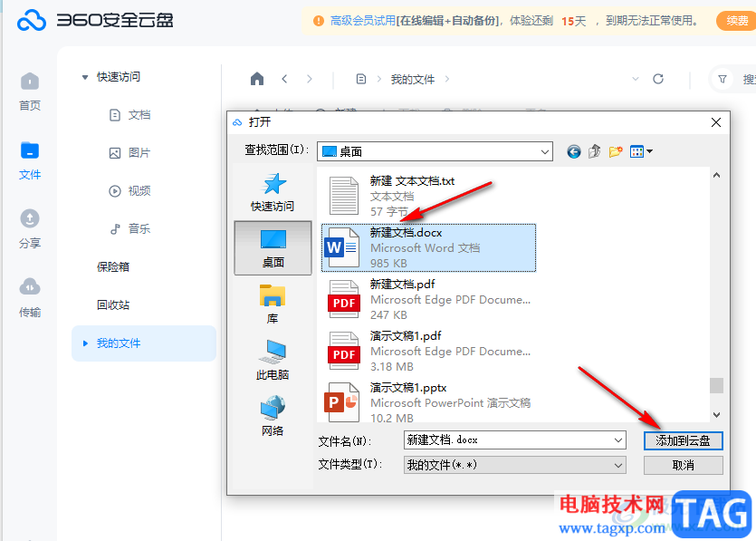
Task: Close the 打开 dialog
Action: pyautogui.click(x=716, y=122)
